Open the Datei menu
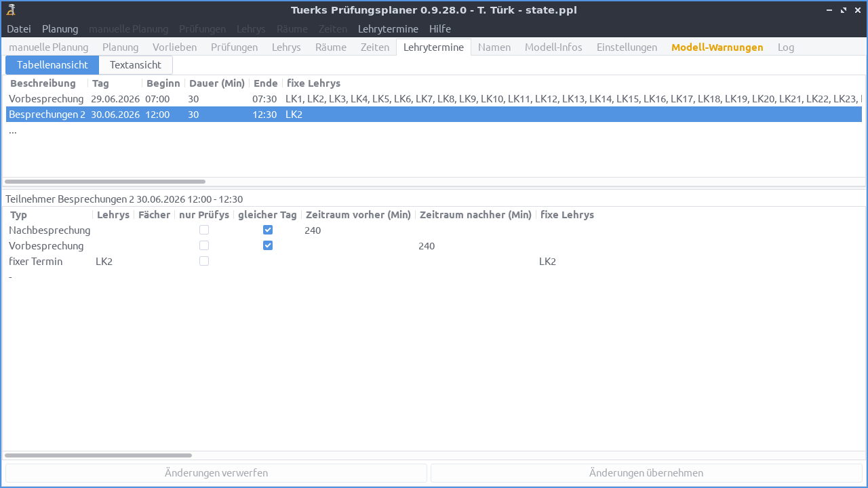The width and height of the screenshot is (868, 488). 18,28
